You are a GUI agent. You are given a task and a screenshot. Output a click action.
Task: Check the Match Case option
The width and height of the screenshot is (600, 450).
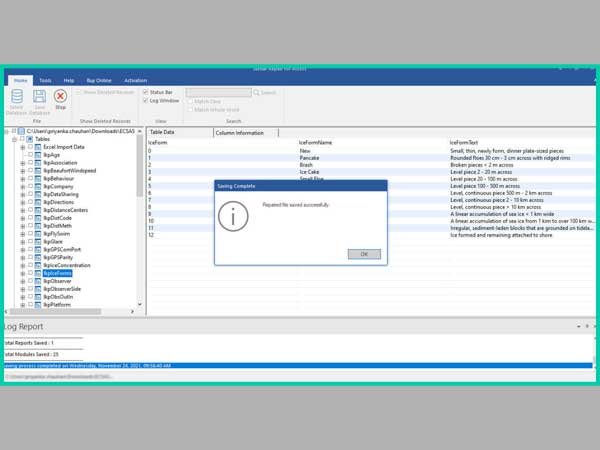click(190, 101)
